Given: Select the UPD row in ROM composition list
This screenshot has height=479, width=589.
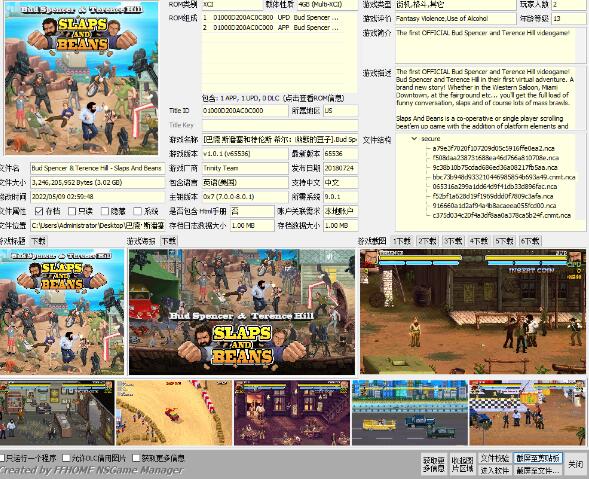Looking at the screenshot, I should tap(272, 18).
